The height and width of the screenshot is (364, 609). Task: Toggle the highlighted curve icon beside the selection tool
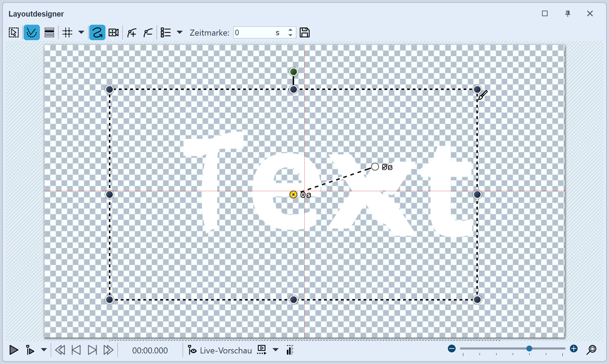pos(32,33)
